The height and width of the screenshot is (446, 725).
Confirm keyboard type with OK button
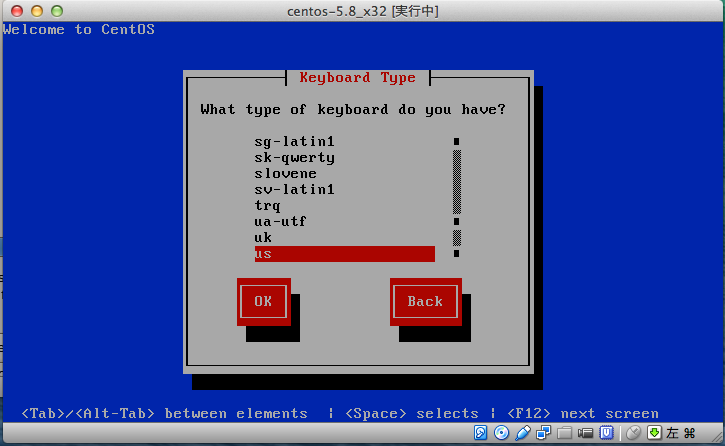point(264,302)
